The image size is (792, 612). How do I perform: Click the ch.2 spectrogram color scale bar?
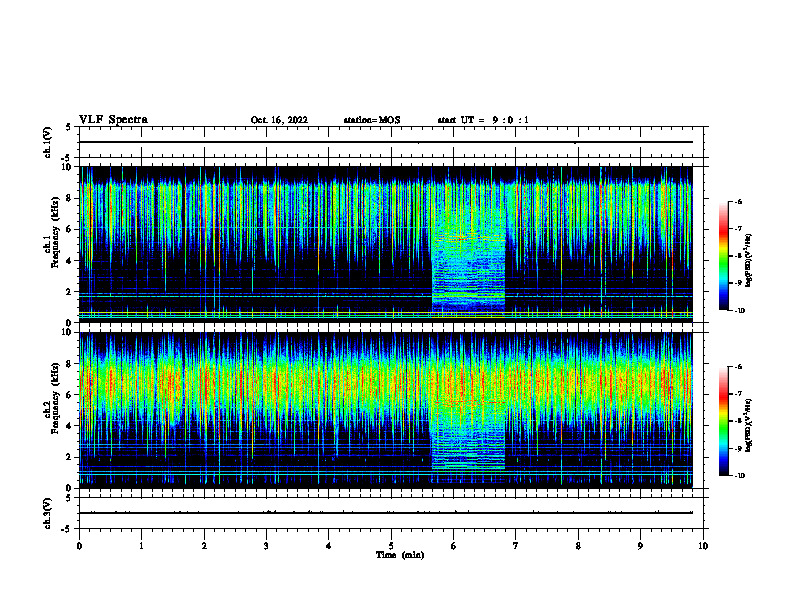[x=724, y=421]
